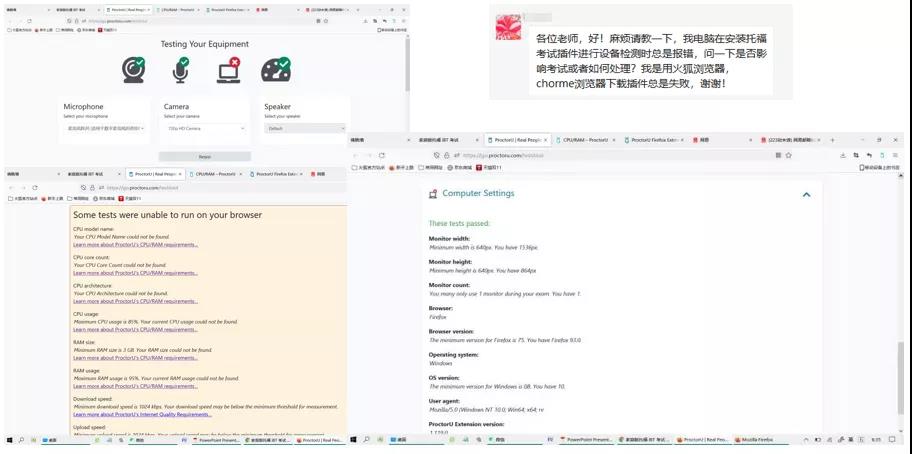Open the camera selection dropdown
Viewport: 912px width, 454px height.
click(205, 128)
